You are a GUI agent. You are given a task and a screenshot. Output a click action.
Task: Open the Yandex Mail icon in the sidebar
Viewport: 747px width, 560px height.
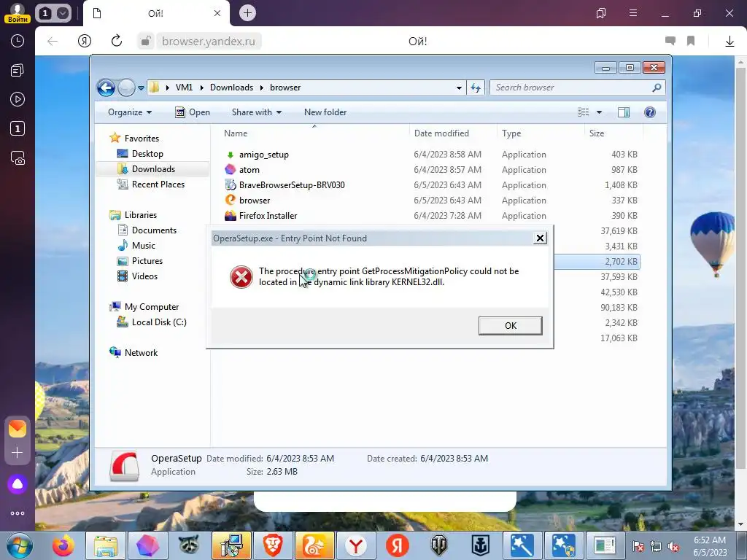coord(18,429)
